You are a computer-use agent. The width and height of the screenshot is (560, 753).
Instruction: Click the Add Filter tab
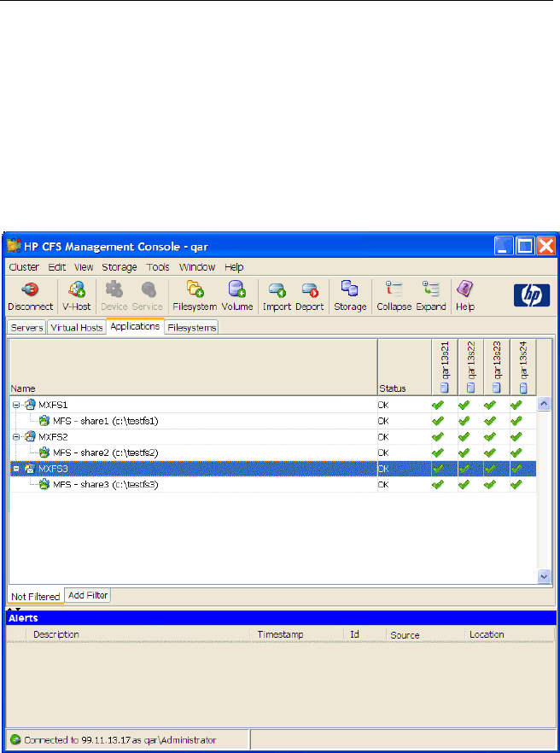pyautogui.click(x=88, y=595)
